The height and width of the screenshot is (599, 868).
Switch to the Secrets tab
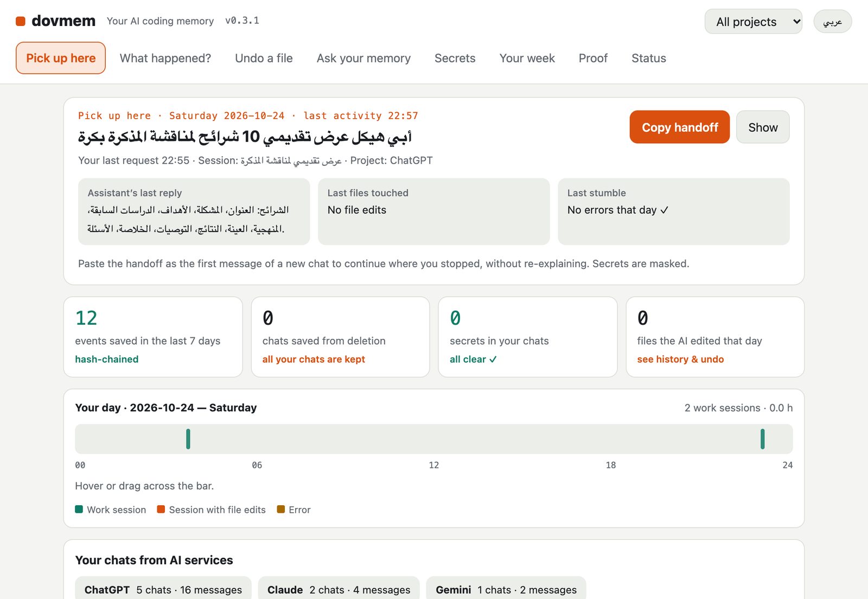point(455,58)
